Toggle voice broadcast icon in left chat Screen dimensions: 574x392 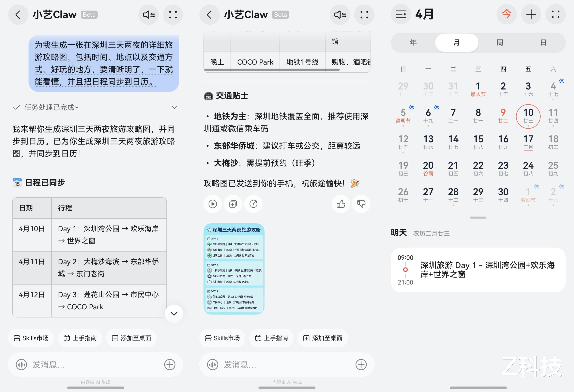click(149, 15)
